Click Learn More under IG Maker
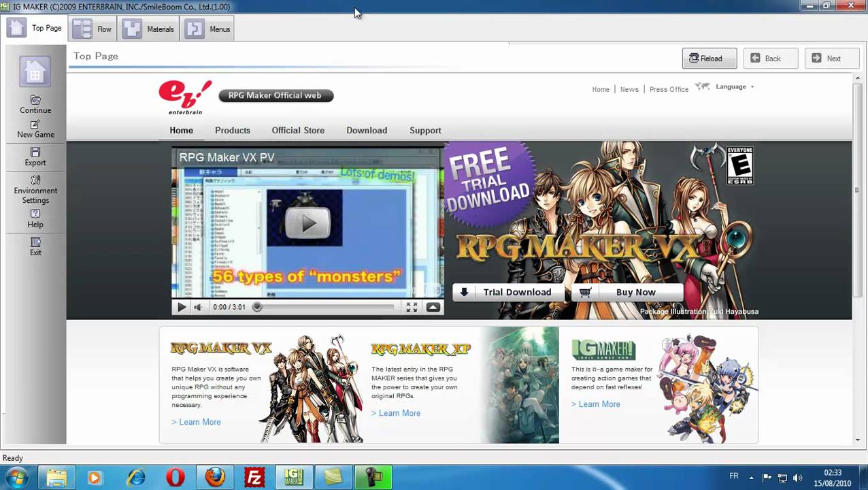This screenshot has width=868, height=490. [596, 404]
